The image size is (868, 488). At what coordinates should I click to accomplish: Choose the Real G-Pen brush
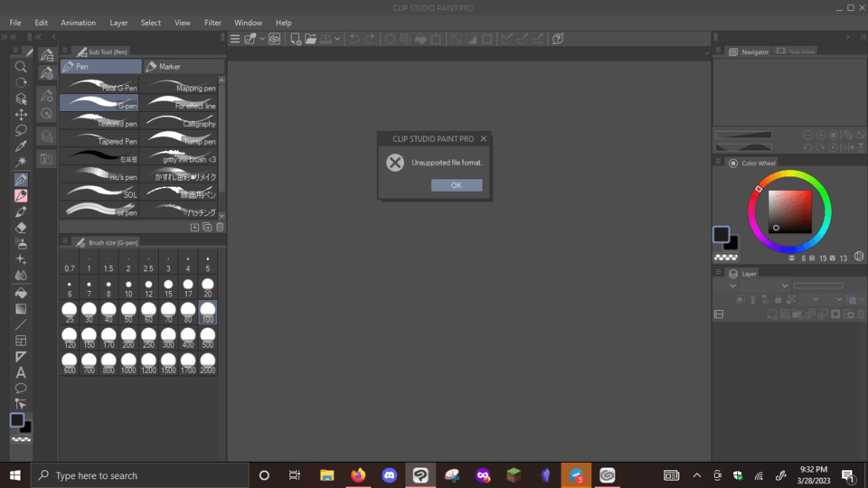99,86
